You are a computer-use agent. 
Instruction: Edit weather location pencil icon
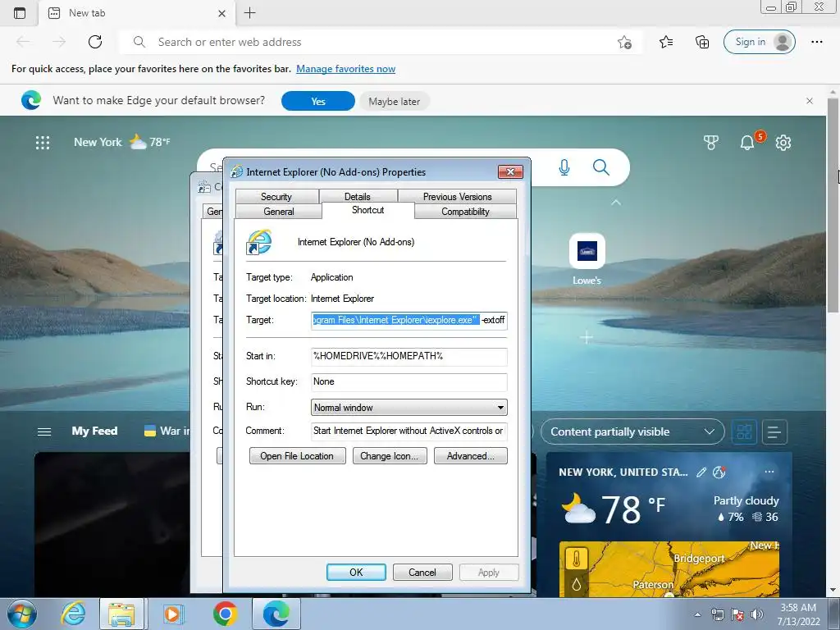(701, 472)
